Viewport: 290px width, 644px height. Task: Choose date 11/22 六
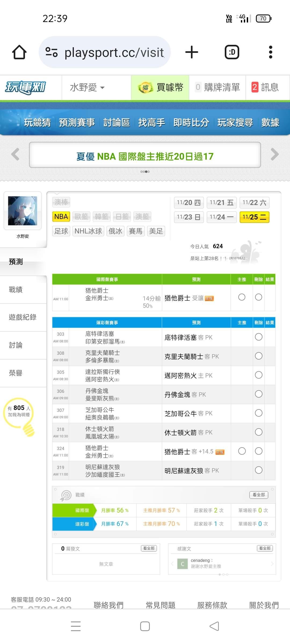click(254, 203)
